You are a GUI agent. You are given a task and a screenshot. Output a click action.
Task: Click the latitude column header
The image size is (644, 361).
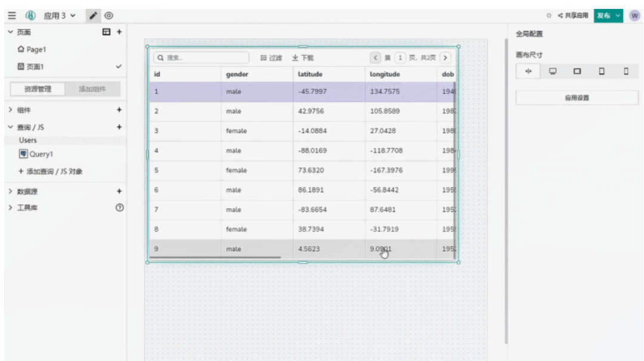(329, 75)
